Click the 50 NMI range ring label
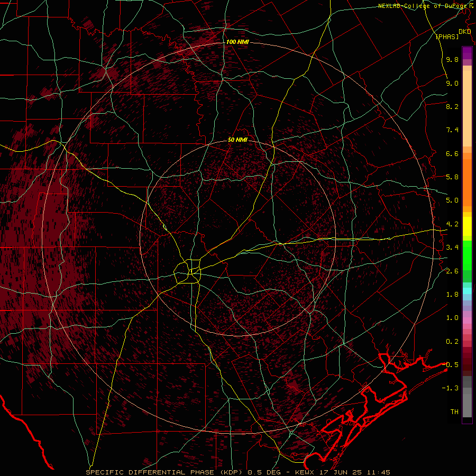476x476 pixels. (x=237, y=140)
